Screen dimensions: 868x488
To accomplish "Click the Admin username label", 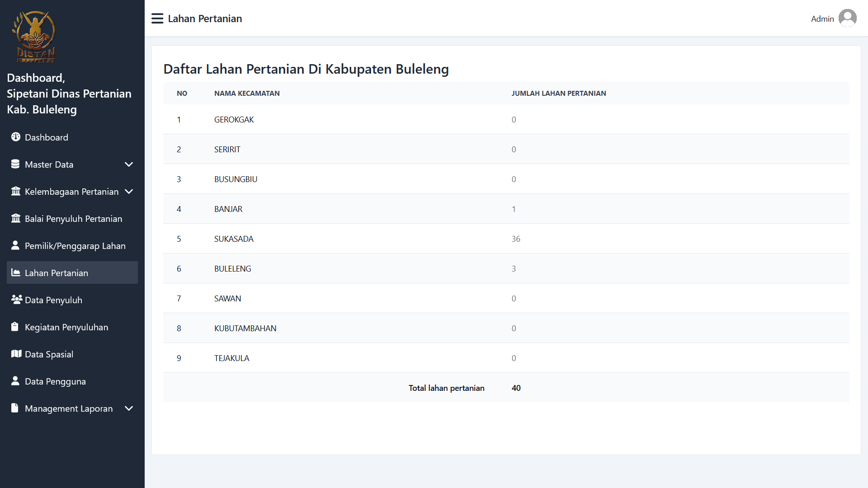I will [822, 19].
